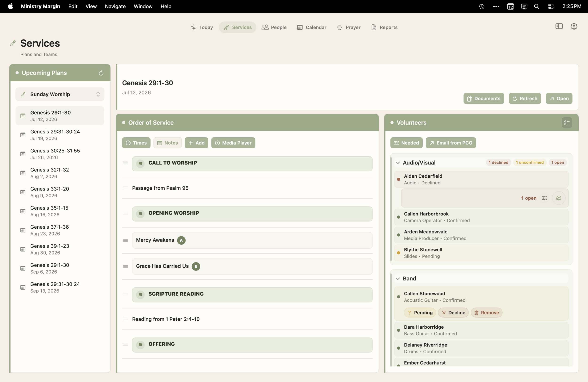The image size is (588, 382).
Task: Click the drag handle beside Reading from 1 Peter
Action: [126, 319]
